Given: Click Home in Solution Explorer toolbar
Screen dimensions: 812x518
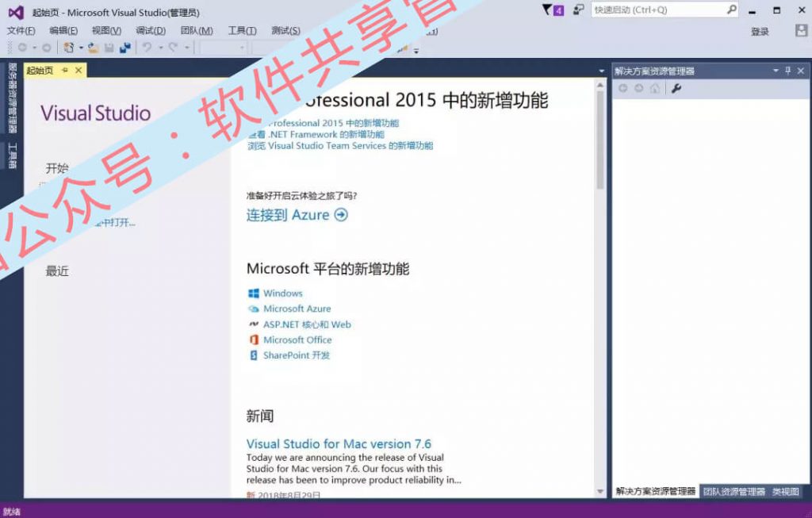Looking at the screenshot, I should coord(655,89).
